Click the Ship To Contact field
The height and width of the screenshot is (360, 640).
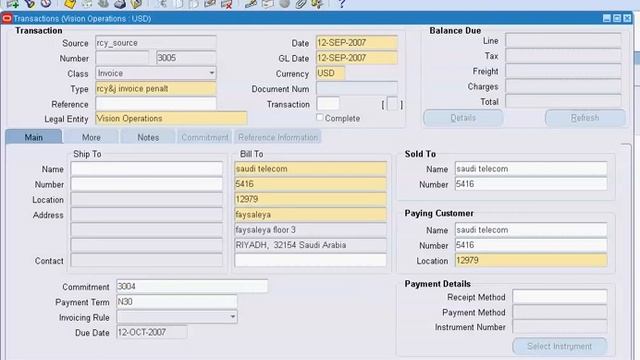coord(147,260)
